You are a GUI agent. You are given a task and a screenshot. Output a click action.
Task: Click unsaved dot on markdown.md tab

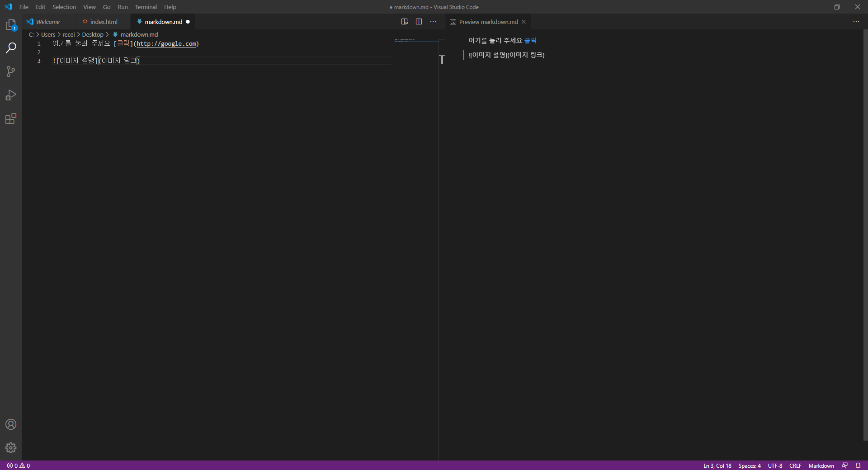(x=188, y=22)
